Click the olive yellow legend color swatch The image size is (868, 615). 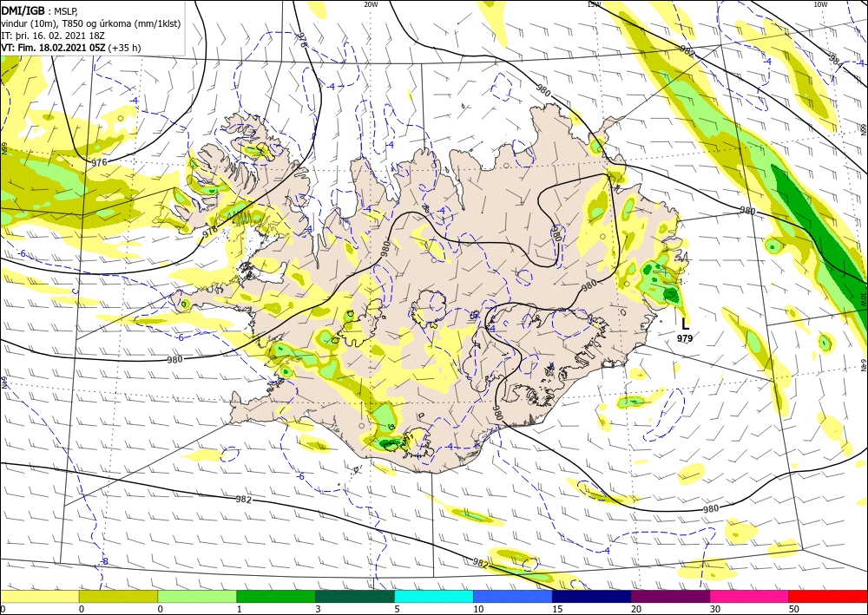click(x=118, y=596)
